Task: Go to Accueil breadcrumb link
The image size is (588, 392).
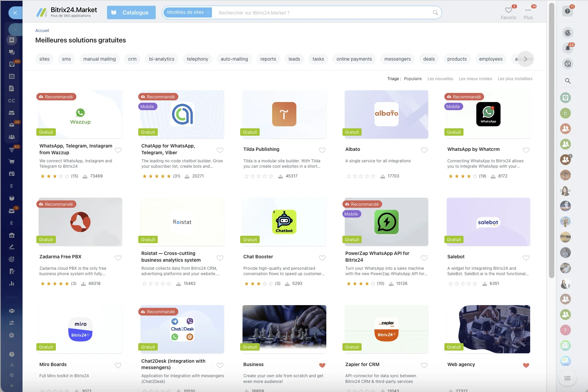Action: click(42, 31)
